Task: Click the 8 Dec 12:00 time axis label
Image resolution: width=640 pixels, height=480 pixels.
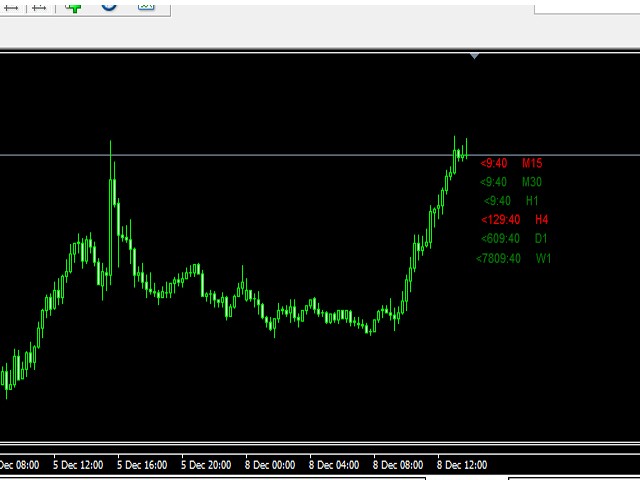Action: tap(463, 465)
